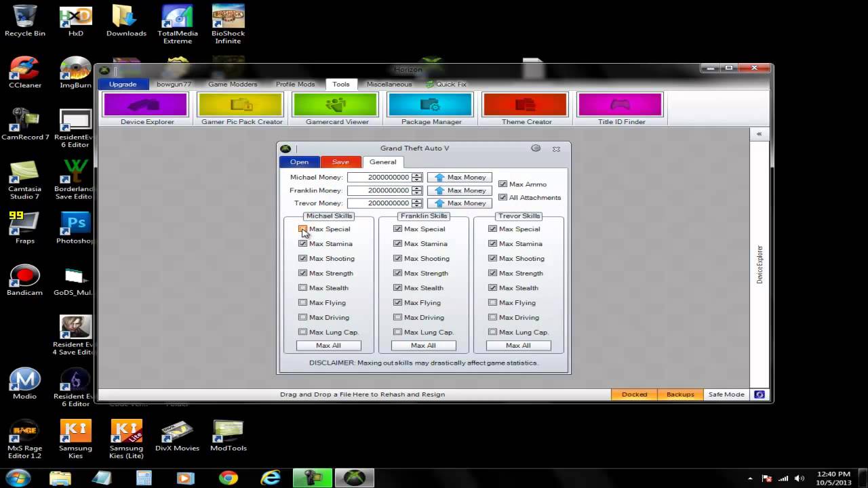Select the Bandicam desktop icon
Viewport: 868px width, 488px height.
tap(25, 280)
